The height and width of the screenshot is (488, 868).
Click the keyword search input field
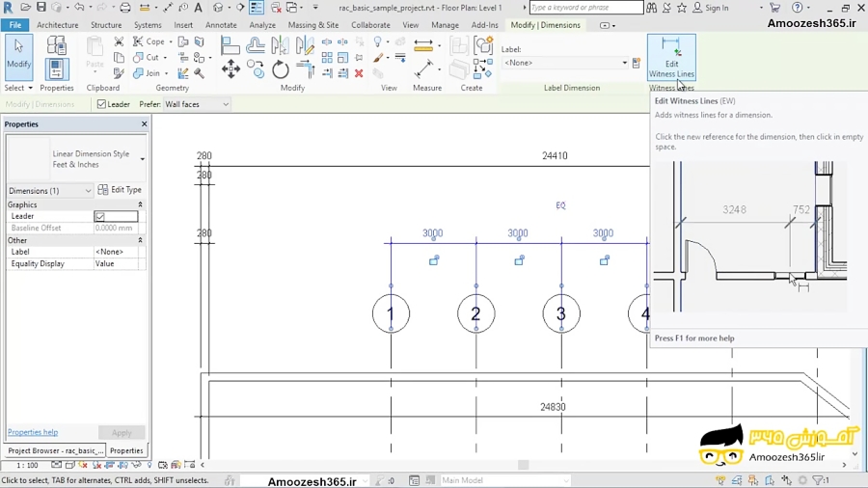pyautogui.click(x=585, y=8)
